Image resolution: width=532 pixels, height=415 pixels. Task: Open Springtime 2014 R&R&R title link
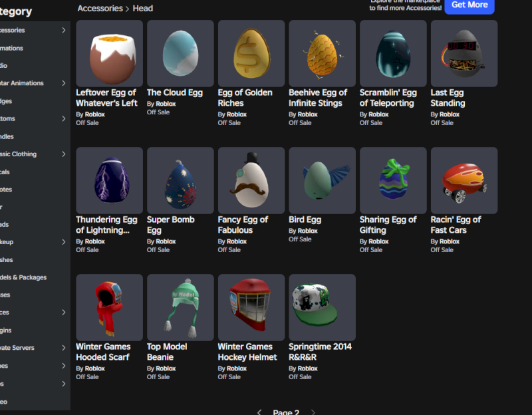tap(320, 352)
